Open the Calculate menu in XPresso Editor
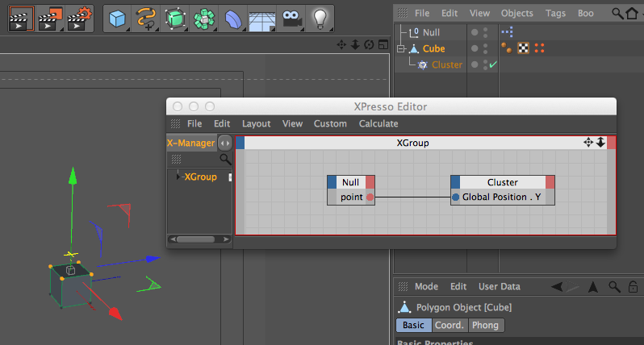644x345 pixels. tap(378, 123)
